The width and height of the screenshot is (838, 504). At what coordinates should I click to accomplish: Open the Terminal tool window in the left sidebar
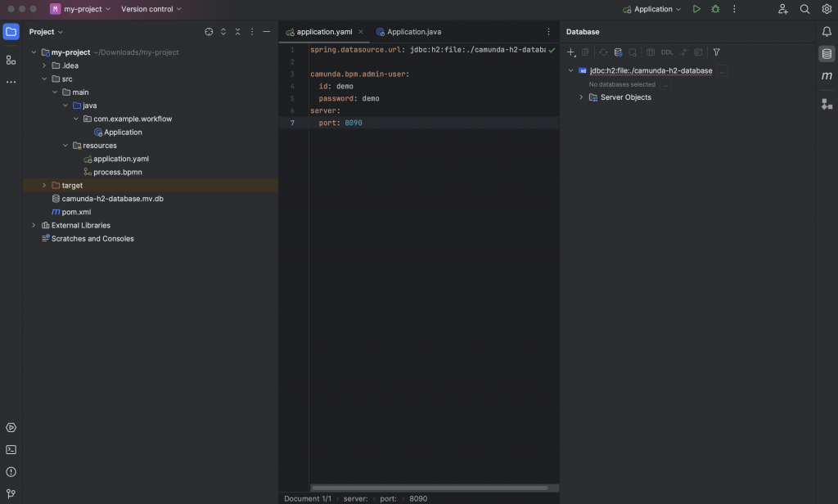tap(11, 449)
